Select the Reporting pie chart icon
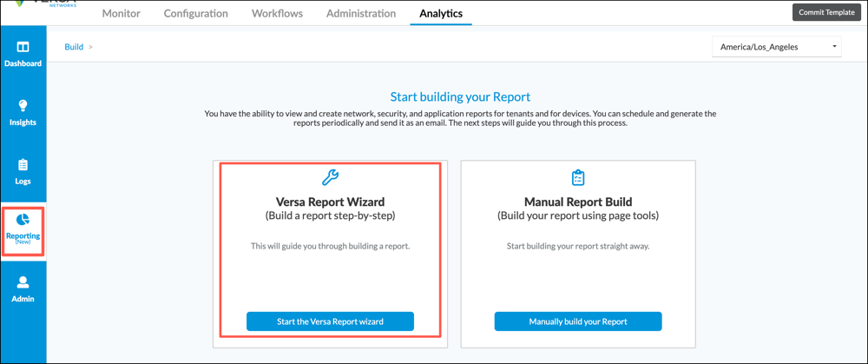Image resolution: width=868 pixels, height=364 pixels. click(x=23, y=220)
